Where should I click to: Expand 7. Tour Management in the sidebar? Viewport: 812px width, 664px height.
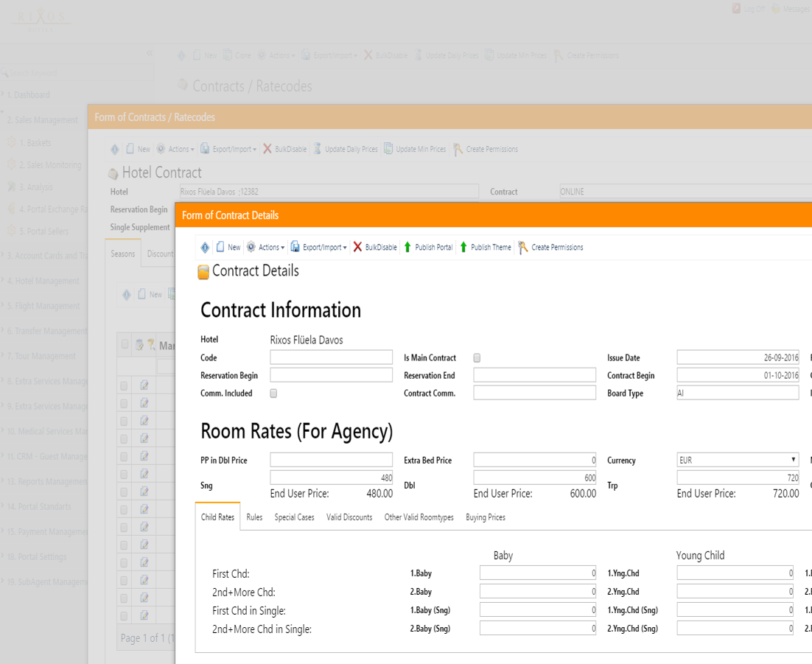[41, 357]
